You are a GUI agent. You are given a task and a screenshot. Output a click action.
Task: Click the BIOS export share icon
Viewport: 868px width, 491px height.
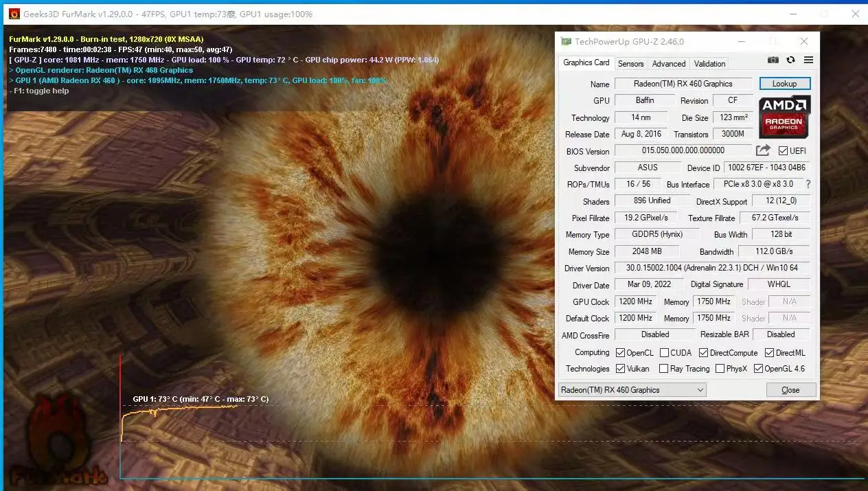pyautogui.click(x=763, y=150)
